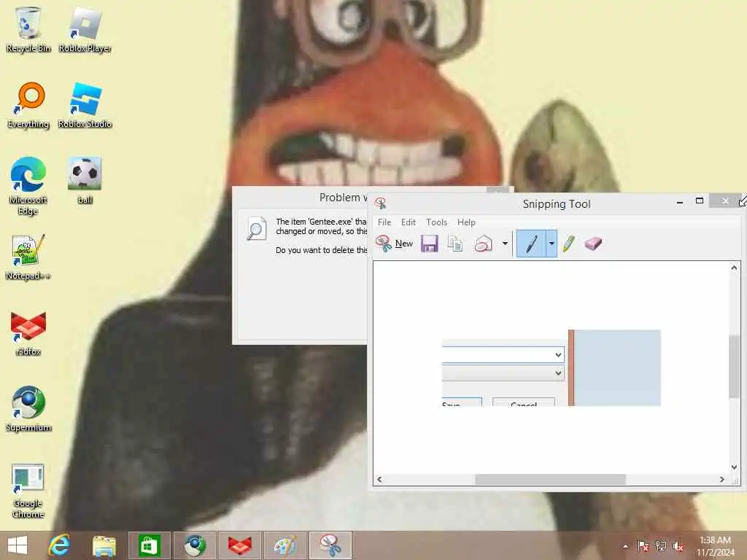Click the Copy icon in Snipping Tool

click(x=455, y=244)
